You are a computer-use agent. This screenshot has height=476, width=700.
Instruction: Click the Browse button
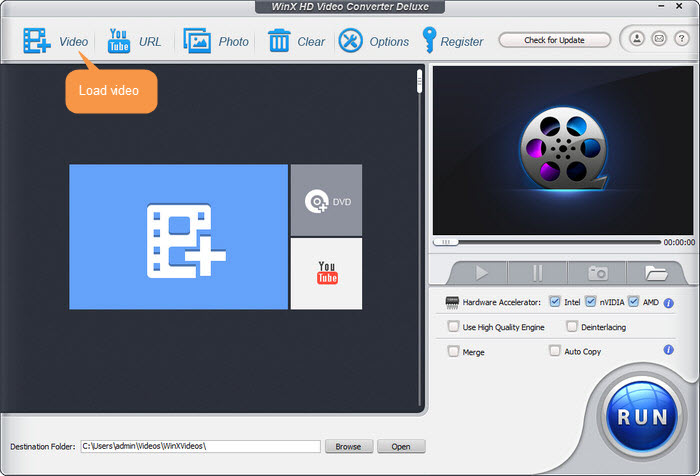tap(349, 446)
